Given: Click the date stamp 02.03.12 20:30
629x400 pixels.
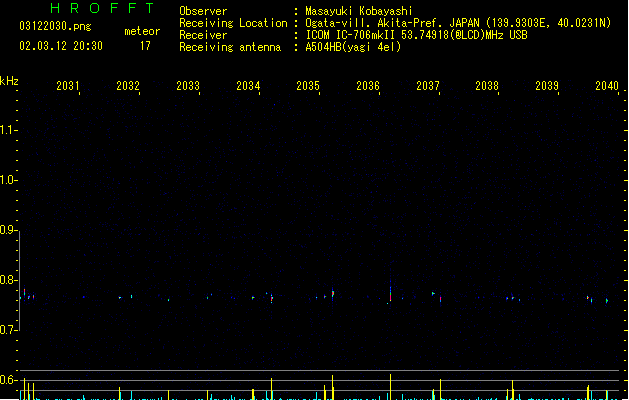Looking at the screenshot, I should [61, 46].
